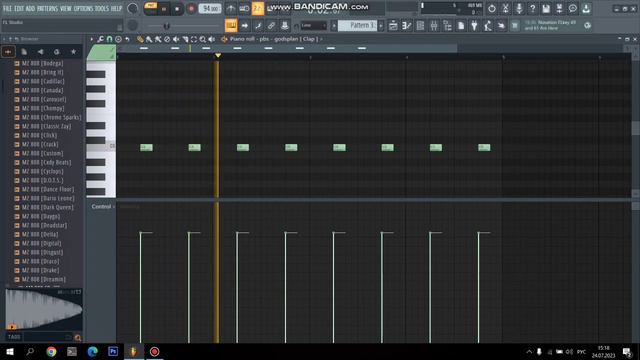Toggle the arrow-shaped auto scrolling icon
Viewport: 640px width, 360px height.
(244, 26)
